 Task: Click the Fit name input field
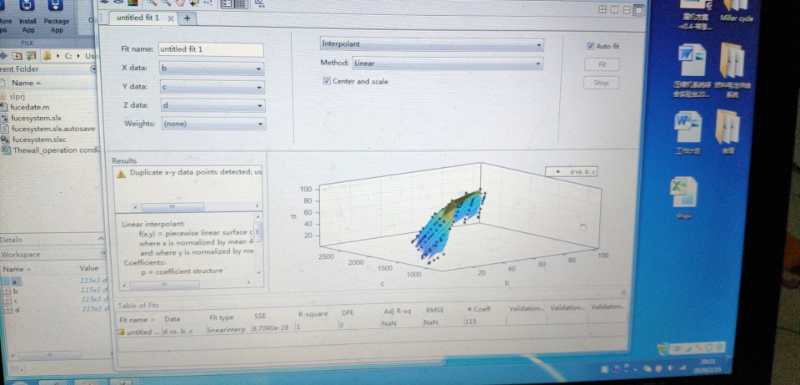[211, 49]
